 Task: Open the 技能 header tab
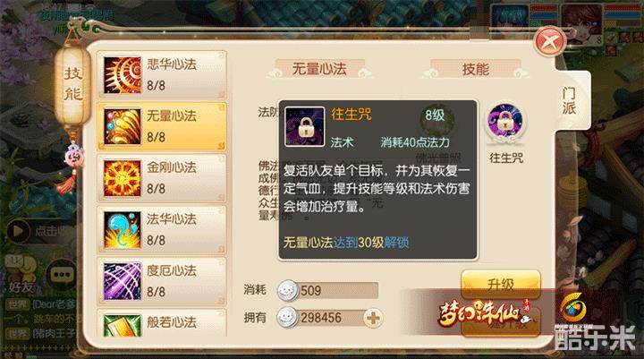476,69
